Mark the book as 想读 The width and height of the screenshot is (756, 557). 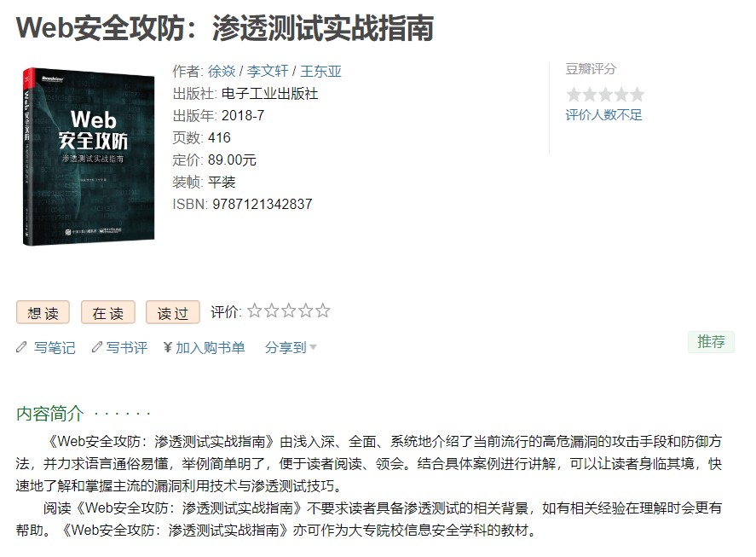click(x=43, y=313)
